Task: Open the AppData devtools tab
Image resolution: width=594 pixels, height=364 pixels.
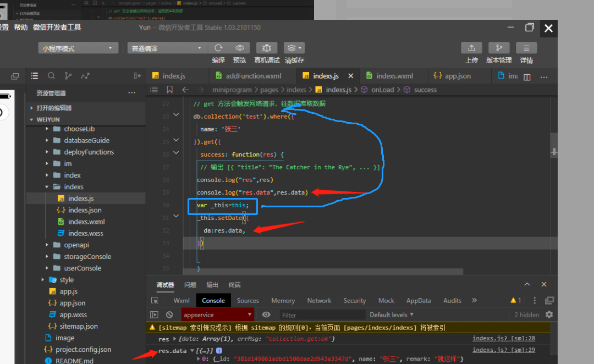Action: tap(419, 300)
